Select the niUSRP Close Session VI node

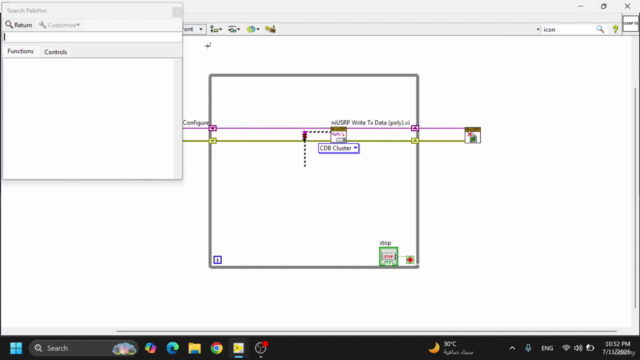pos(473,135)
